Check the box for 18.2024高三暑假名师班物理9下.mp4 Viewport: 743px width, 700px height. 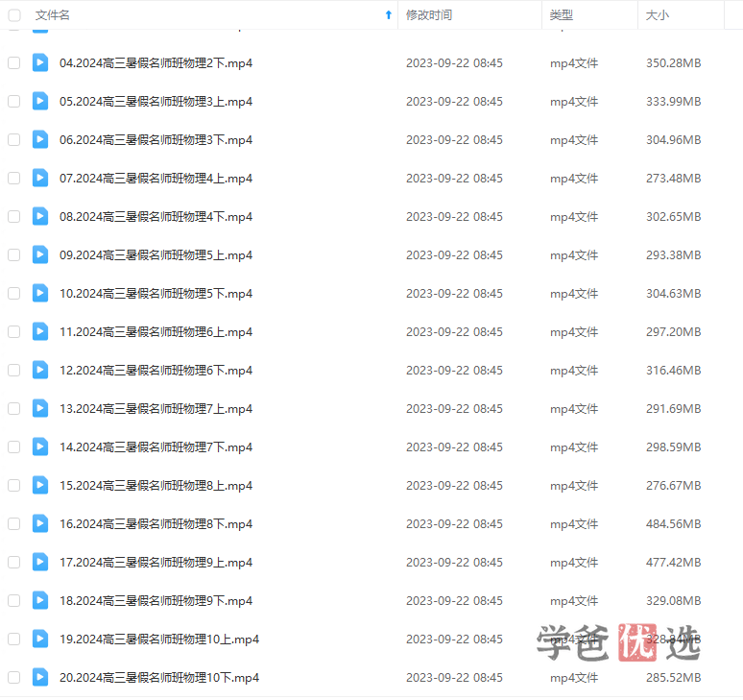point(14,600)
